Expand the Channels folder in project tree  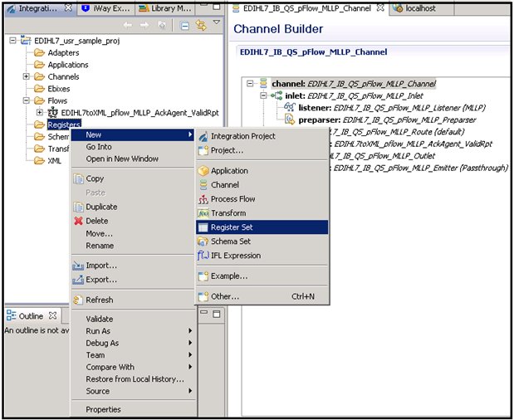[x=27, y=76]
